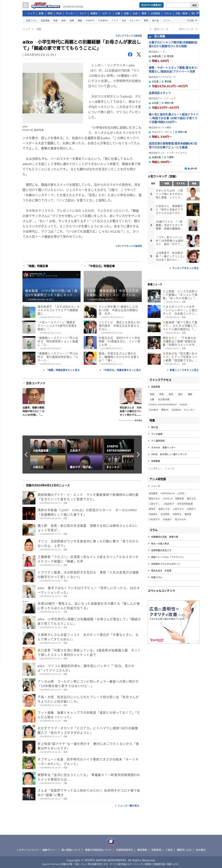Open the hamburger menu icon
Screen dimensions: 222x868
pos(26,5)
